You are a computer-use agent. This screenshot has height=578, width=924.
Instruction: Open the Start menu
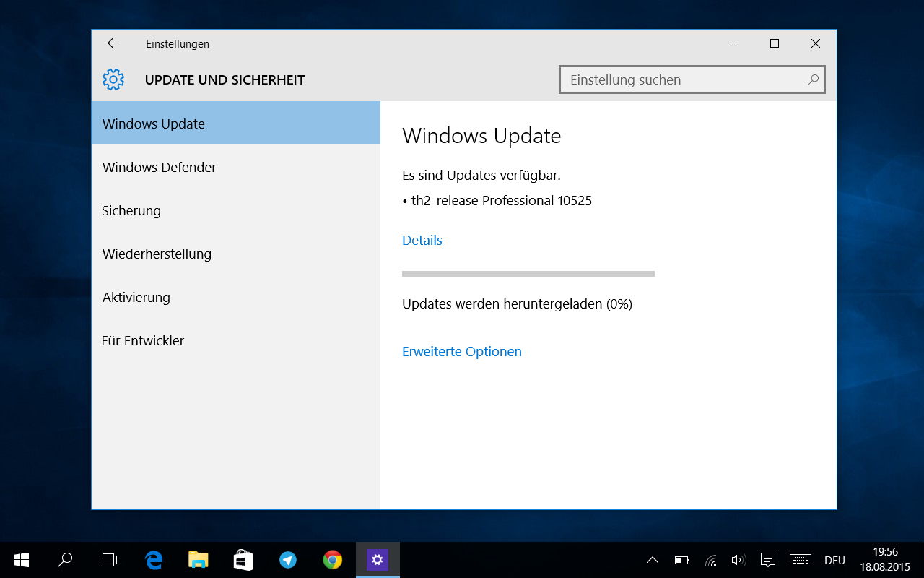pyautogui.click(x=22, y=560)
